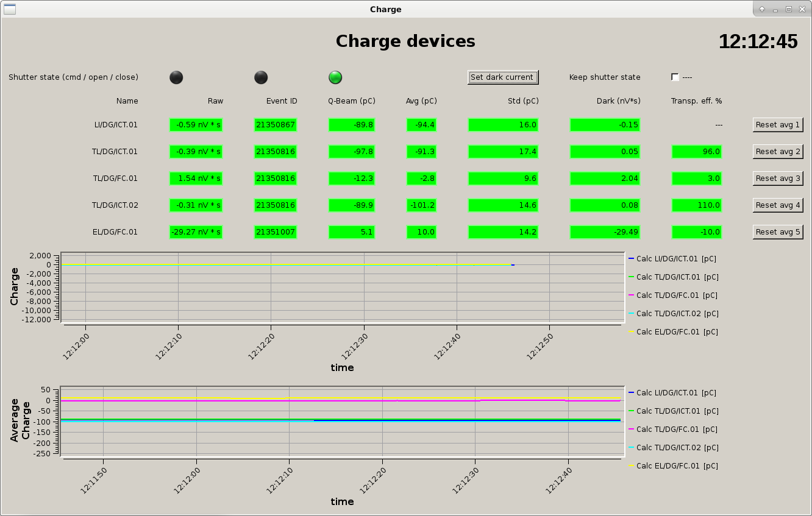Click the shutter open status LED
Image resolution: width=812 pixels, height=516 pixels.
(x=261, y=77)
